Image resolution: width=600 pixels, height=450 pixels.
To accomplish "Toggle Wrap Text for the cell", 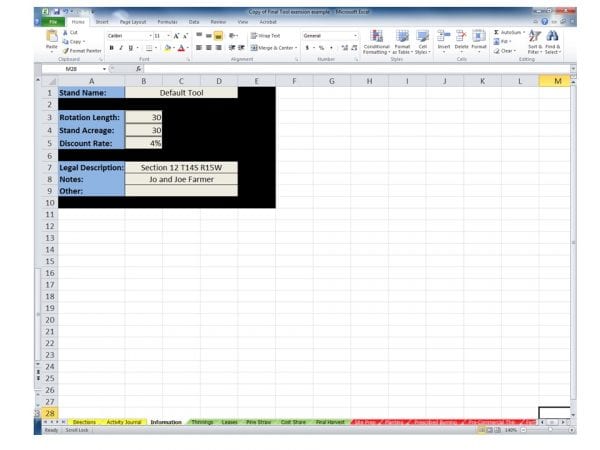I will click(x=264, y=35).
